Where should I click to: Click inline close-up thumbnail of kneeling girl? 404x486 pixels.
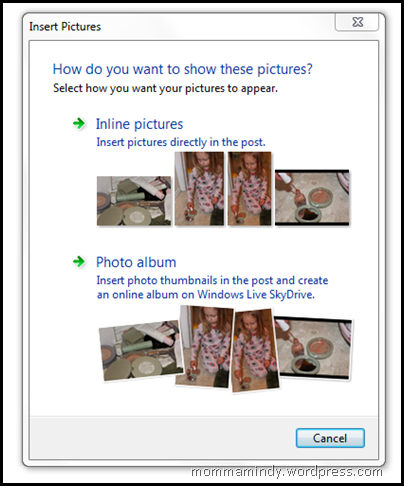[249, 189]
